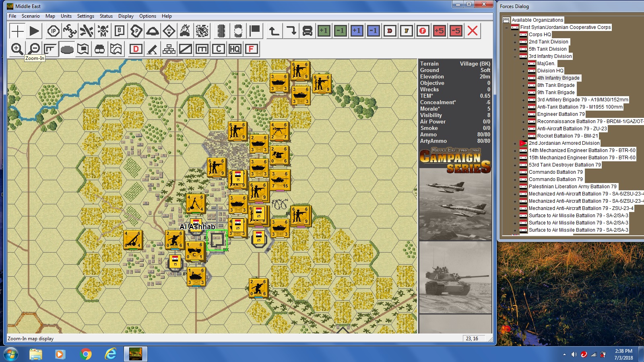The height and width of the screenshot is (362, 644).
Task: Click the yellow F toolbar button
Action: [407, 31]
